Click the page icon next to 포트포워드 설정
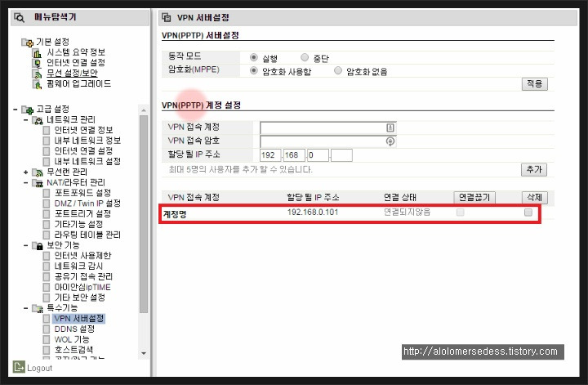 (46, 193)
